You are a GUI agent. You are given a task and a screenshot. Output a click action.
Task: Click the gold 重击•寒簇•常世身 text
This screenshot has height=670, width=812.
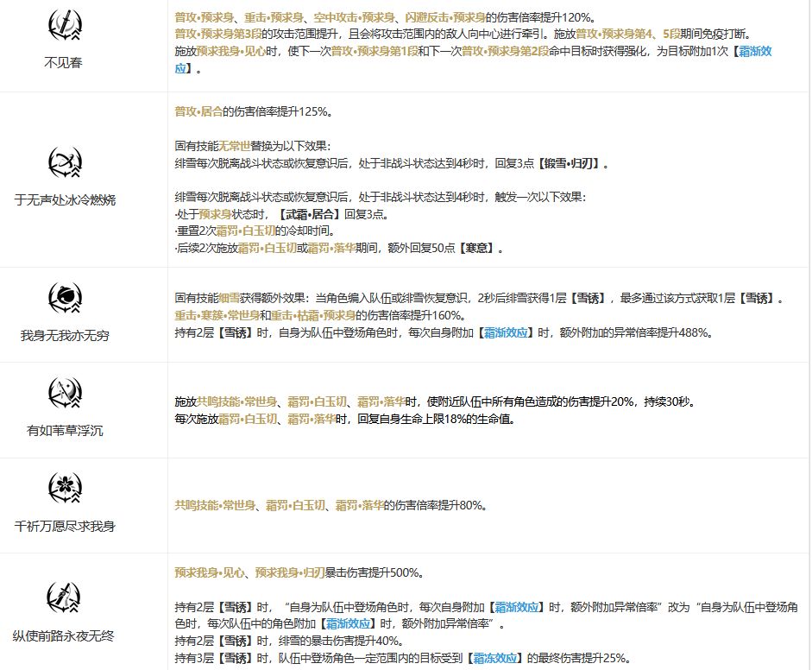[217, 315]
